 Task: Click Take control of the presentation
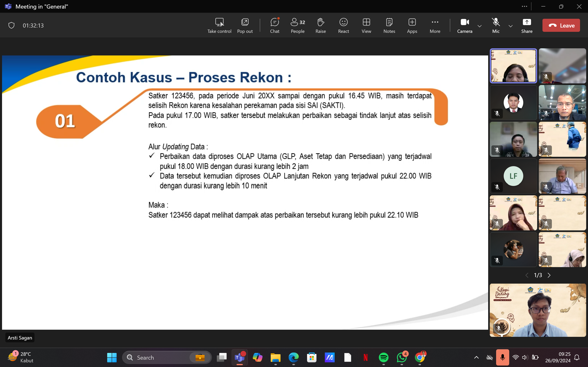pos(219,25)
